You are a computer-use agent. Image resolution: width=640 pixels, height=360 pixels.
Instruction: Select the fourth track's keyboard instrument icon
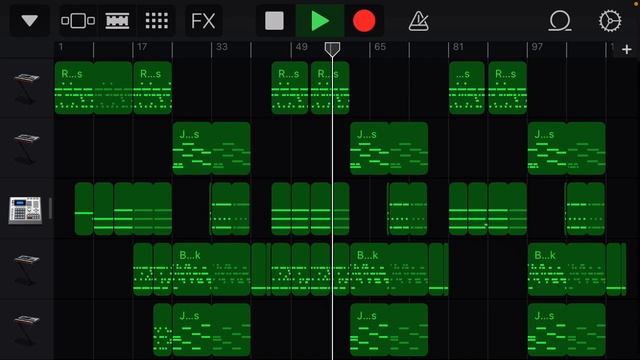tap(26, 269)
